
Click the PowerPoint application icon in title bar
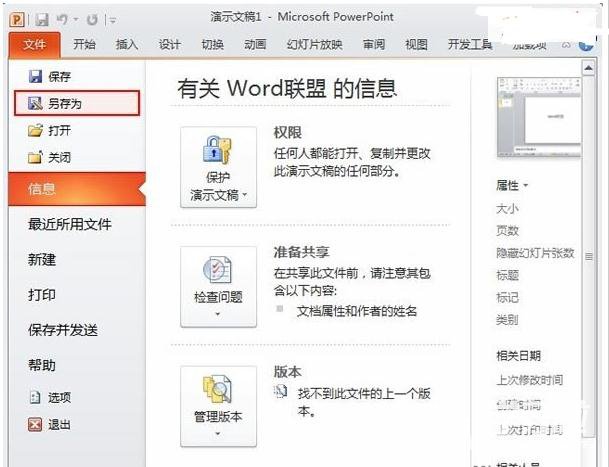pos(17,19)
